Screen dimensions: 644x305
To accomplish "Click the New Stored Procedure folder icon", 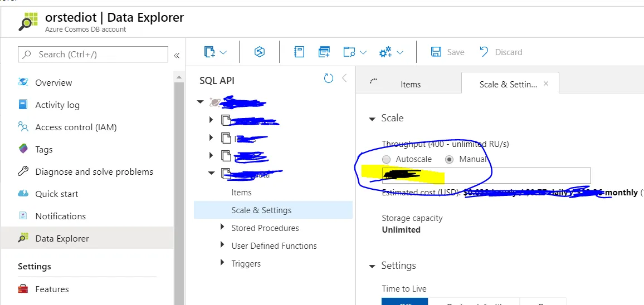I will tap(349, 52).
